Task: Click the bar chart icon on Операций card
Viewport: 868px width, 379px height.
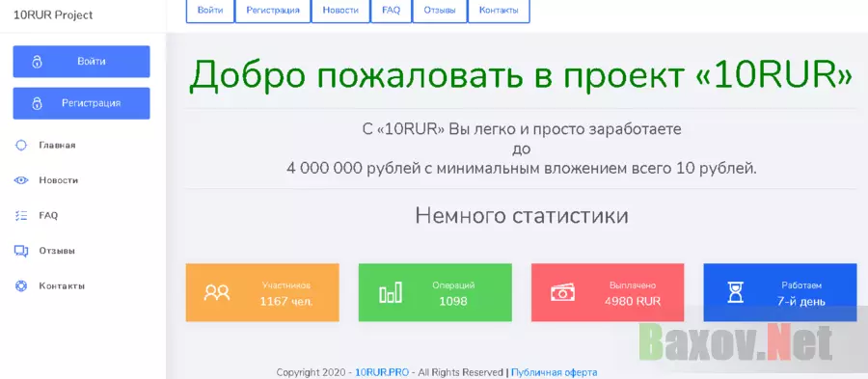Action: (x=391, y=292)
